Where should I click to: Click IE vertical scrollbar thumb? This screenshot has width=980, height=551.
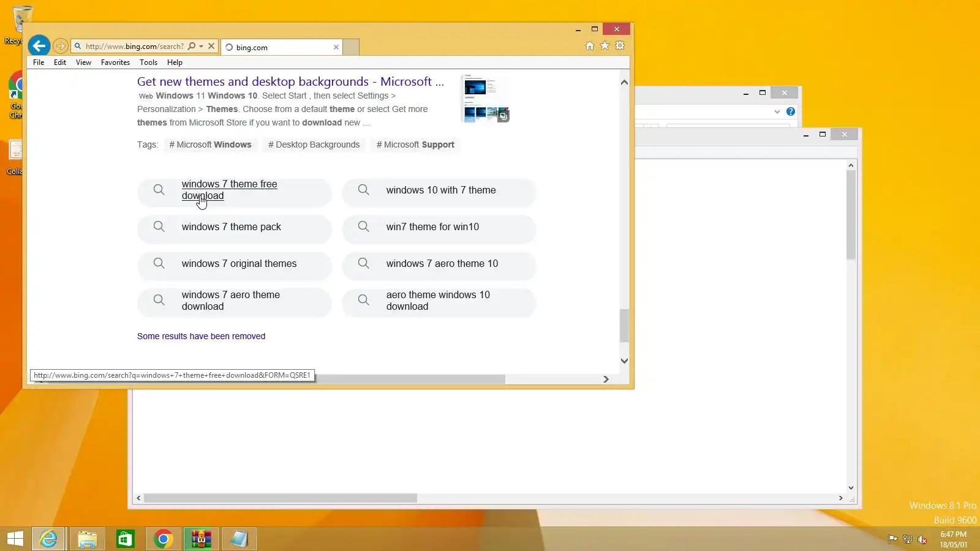(x=624, y=326)
